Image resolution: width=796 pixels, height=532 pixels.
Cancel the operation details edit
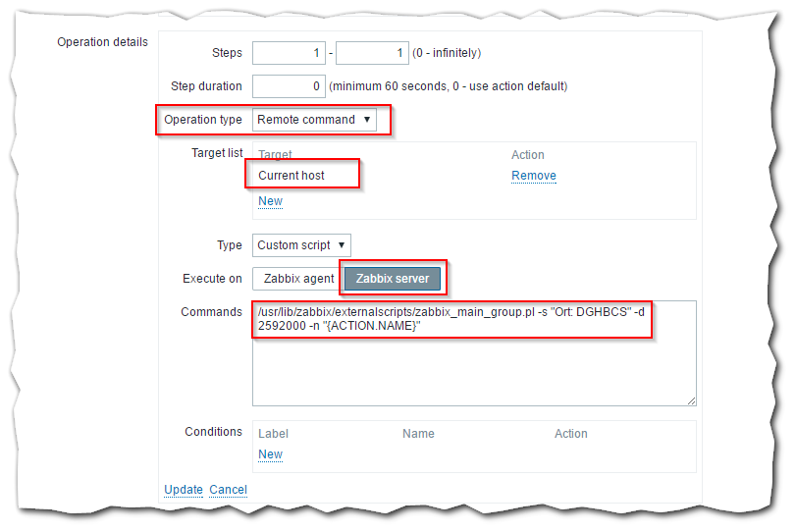[x=228, y=490]
